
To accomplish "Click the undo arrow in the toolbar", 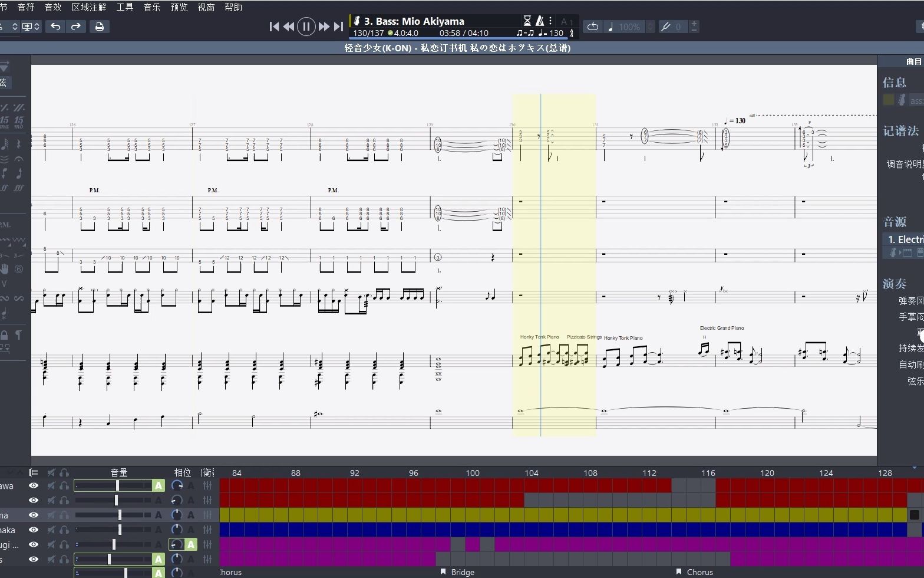I will click(x=55, y=27).
